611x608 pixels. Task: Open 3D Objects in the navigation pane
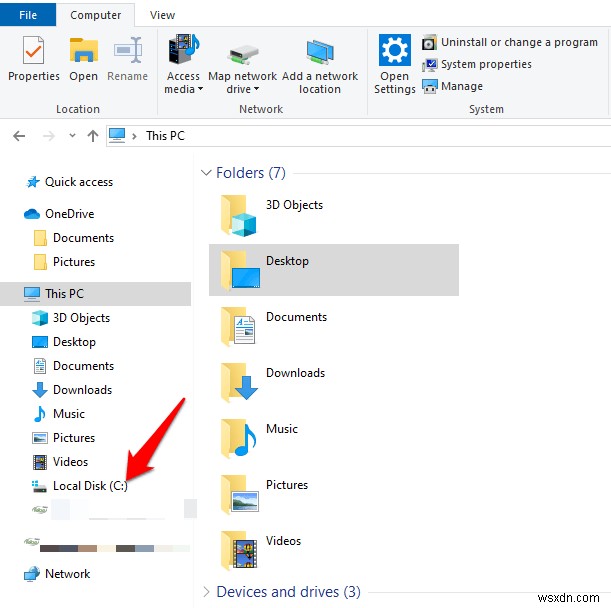pos(71,318)
